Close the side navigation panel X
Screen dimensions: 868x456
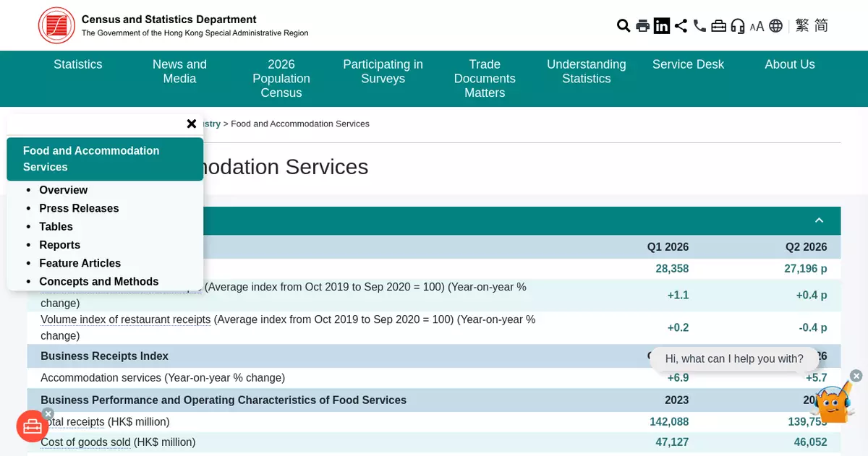[x=192, y=124]
